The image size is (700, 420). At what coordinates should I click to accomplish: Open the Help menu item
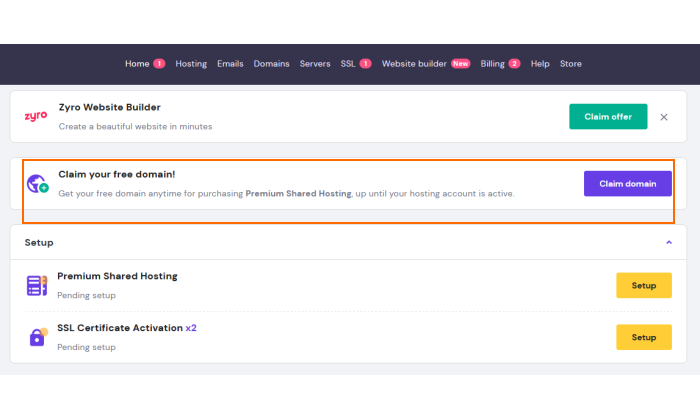(540, 64)
